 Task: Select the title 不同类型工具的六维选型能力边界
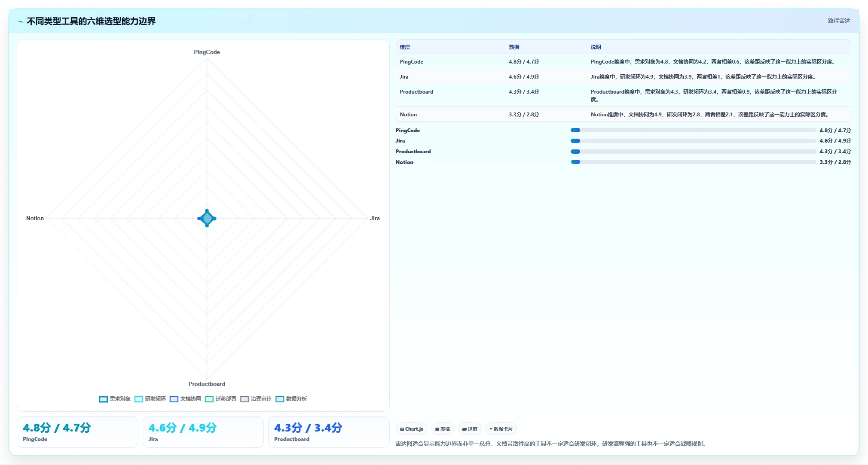(x=91, y=21)
